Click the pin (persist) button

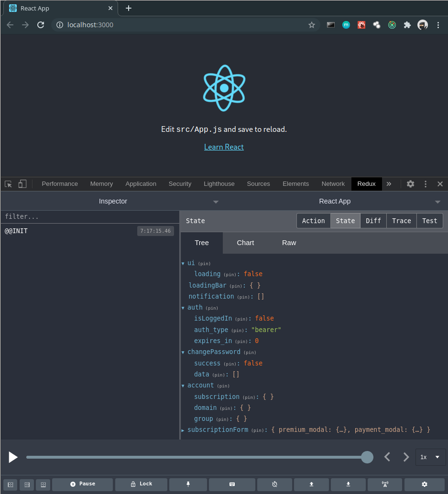click(188, 484)
